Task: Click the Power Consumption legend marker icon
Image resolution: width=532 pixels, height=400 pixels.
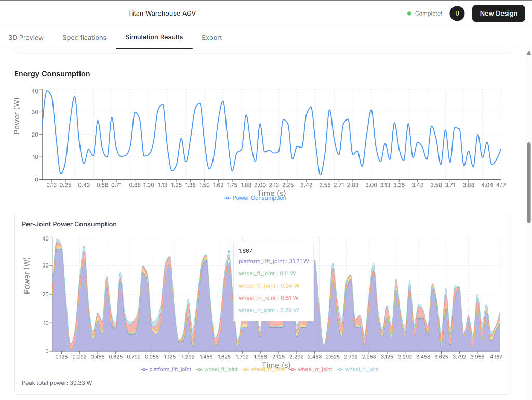Action: point(227,198)
